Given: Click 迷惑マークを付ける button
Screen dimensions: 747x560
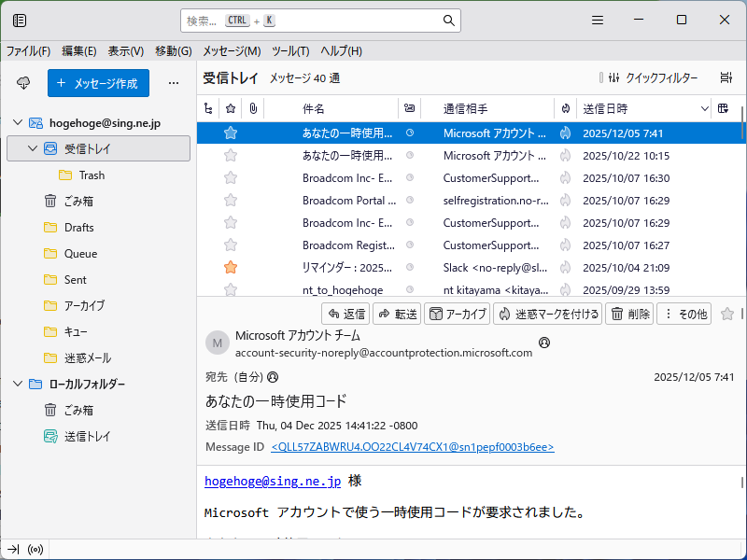Looking at the screenshot, I should coord(547,314).
